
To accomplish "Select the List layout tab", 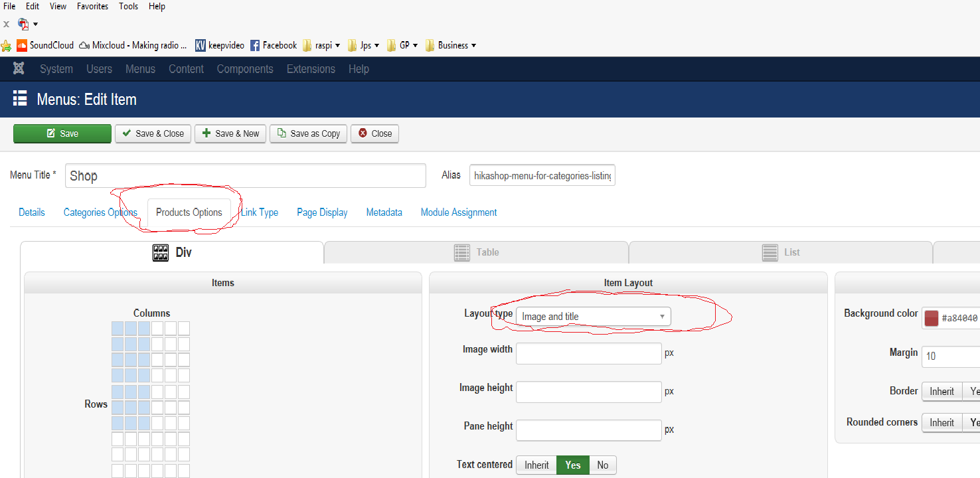I will point(780,252).
